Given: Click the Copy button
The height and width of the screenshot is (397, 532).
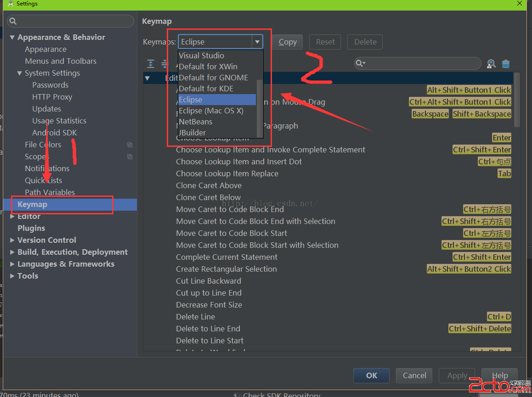Looking at the screenshot, I should tap(288, 42).
